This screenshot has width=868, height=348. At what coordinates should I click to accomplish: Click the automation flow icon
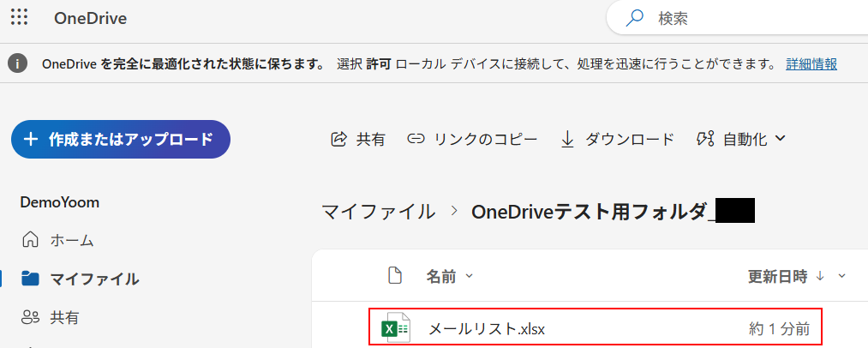tap(705, 139)
